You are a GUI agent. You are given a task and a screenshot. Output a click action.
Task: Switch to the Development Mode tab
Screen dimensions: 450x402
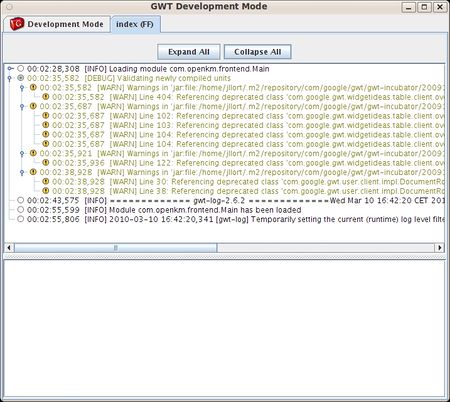click(57, 24)
